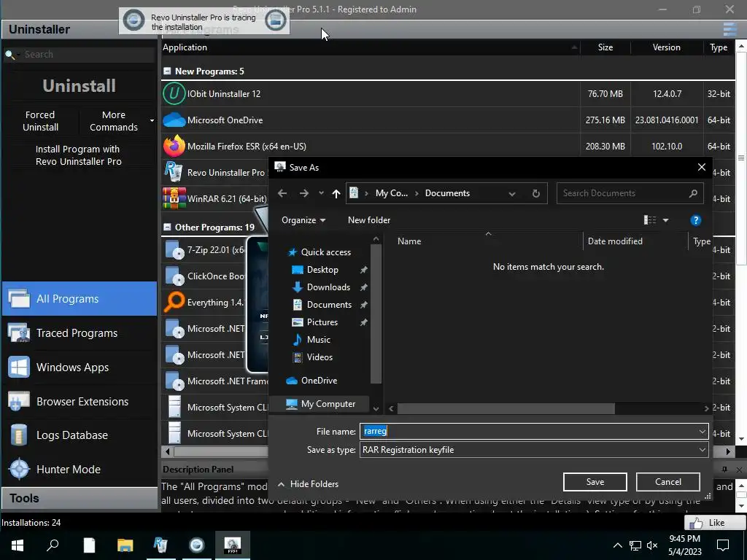The width and height of the screenshot is (747, 560).
Task: Select Music in navigation tree
Action: pyautogui.click(x=318, y=340)
